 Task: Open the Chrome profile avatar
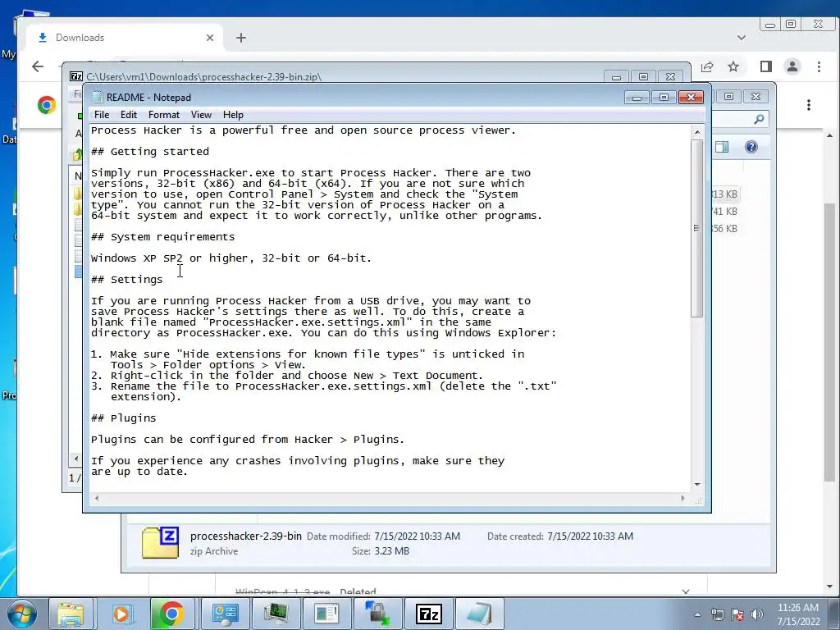(x=792, y=66)
